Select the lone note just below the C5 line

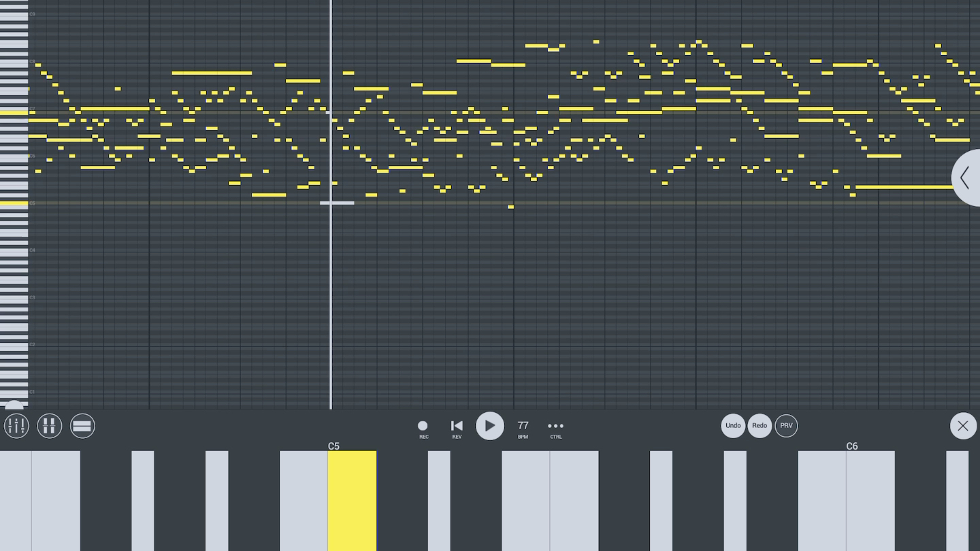click(511, 207)
